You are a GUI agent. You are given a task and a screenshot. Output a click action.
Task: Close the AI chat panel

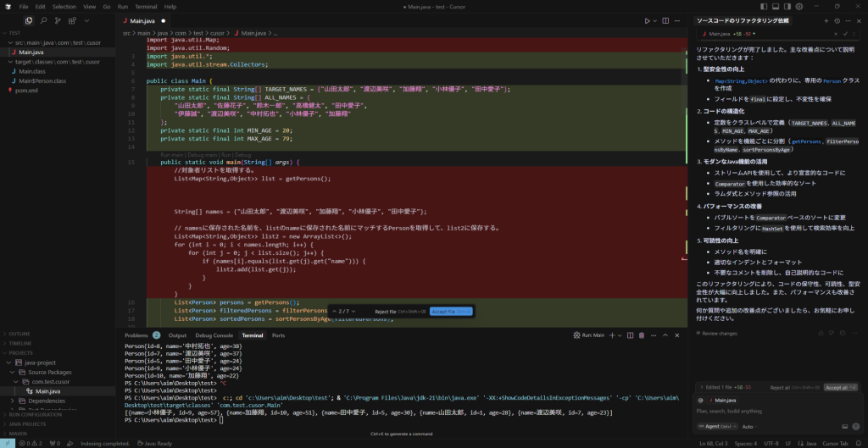(859, 21)
